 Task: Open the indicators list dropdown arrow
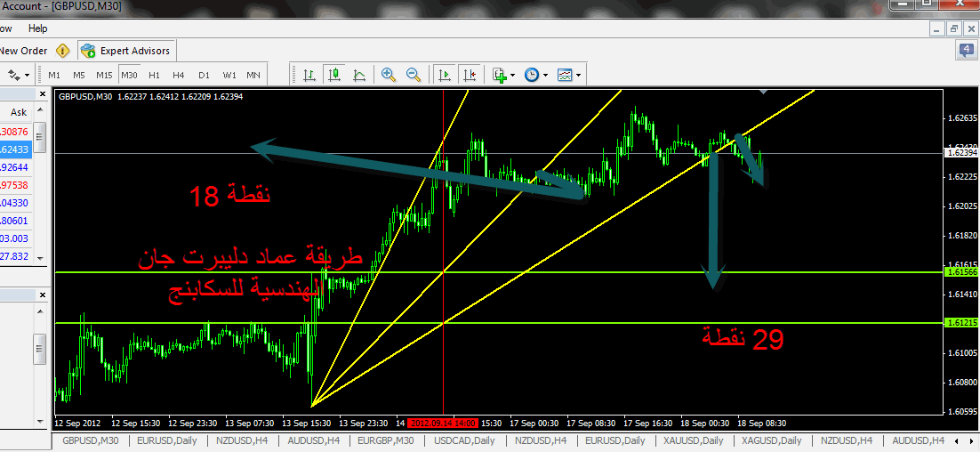[x=512, y=76]
